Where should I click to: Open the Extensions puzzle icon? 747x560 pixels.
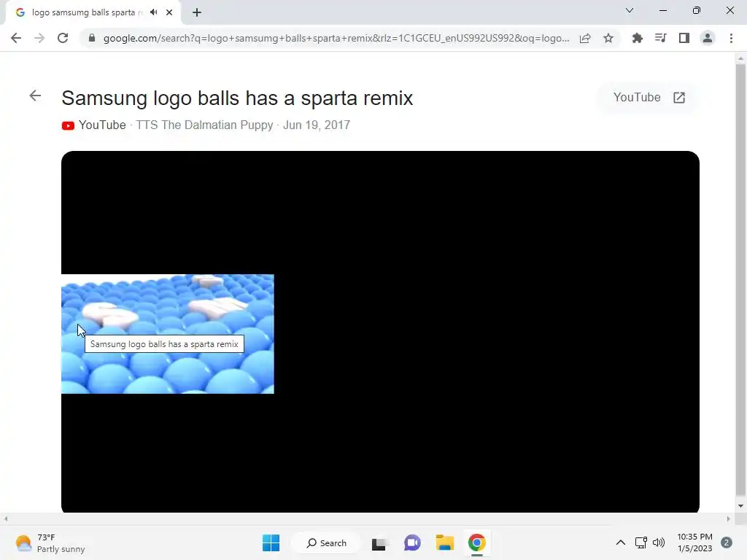638,38
